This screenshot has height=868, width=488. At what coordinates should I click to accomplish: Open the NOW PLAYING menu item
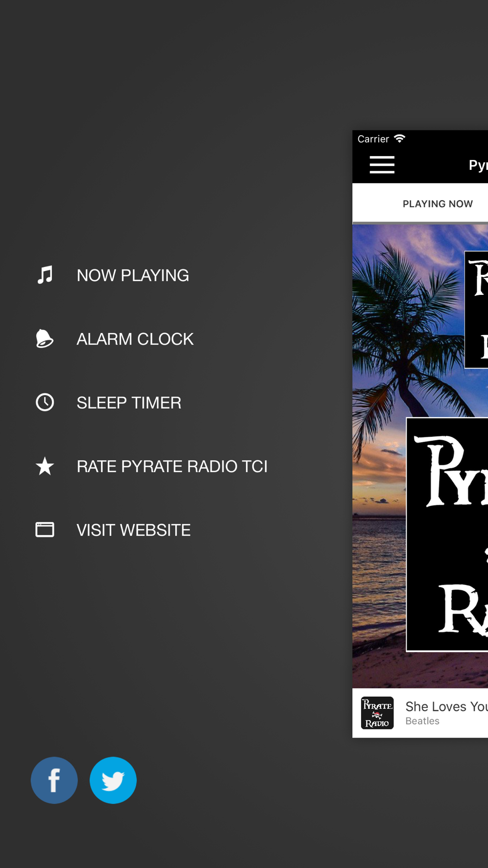pyautogui.click(x=133, y=275)
